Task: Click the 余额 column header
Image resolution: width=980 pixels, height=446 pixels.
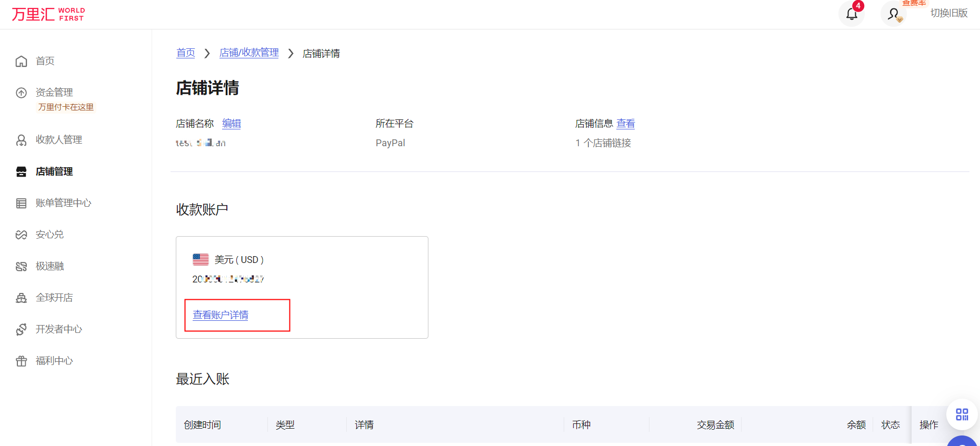Action: click(x=856, y=425)
